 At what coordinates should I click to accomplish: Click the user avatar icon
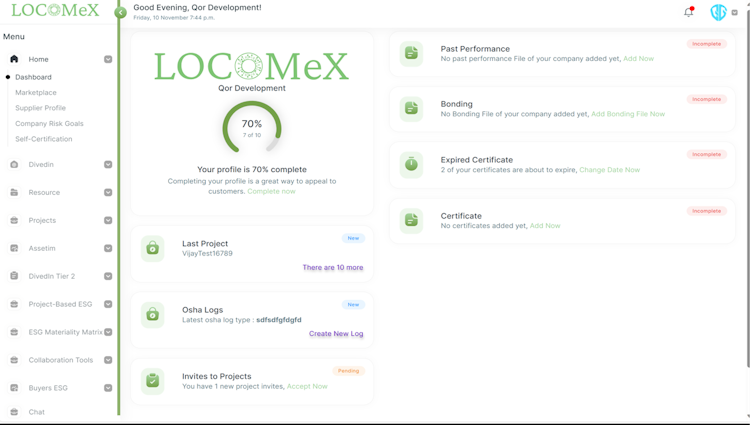coord(718,12)
